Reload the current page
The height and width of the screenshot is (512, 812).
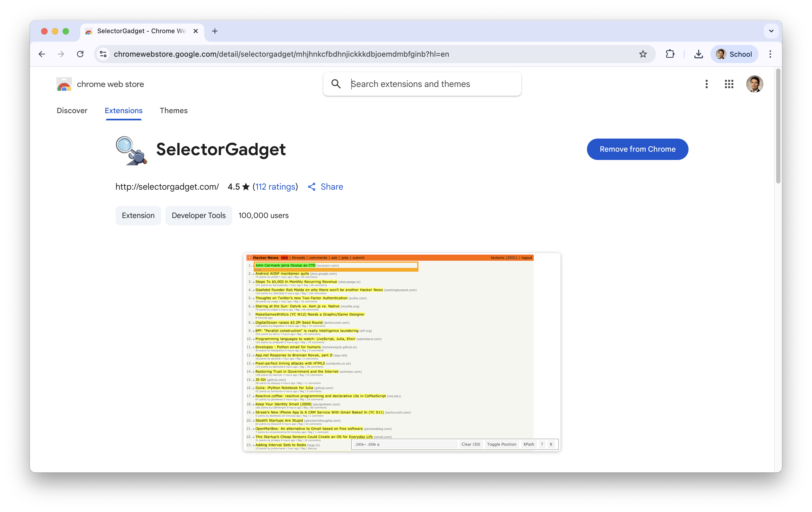80,54
